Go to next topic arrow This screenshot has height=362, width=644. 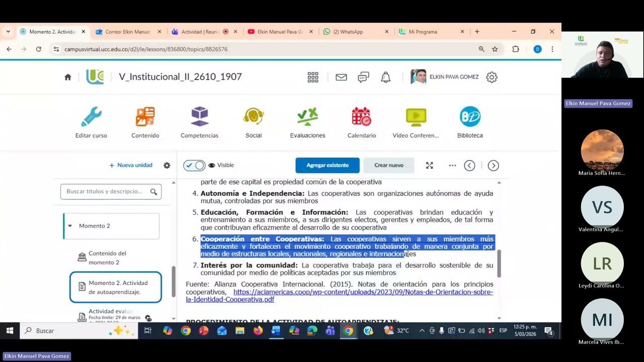click(x=493, y=165)
